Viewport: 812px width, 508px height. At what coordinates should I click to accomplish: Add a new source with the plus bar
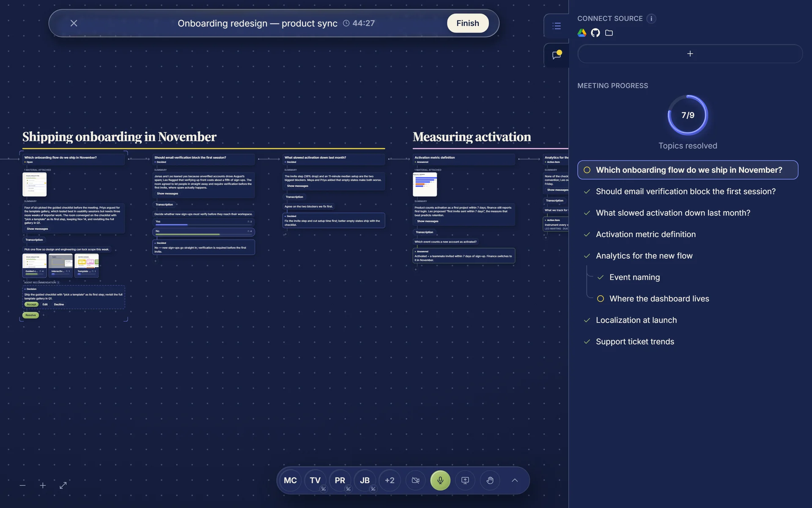click(x=690, y=54)
